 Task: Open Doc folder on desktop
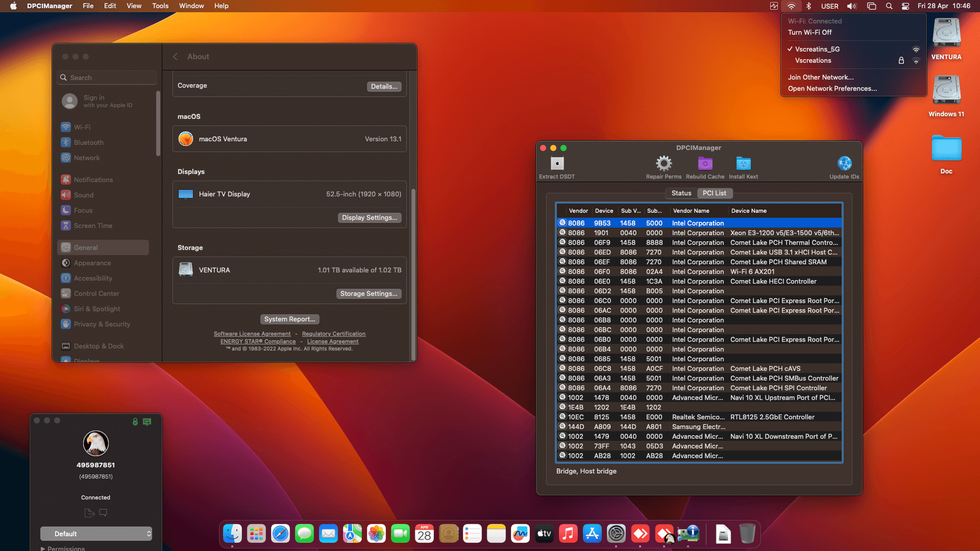pyautogui.click(x=946, y=154)
